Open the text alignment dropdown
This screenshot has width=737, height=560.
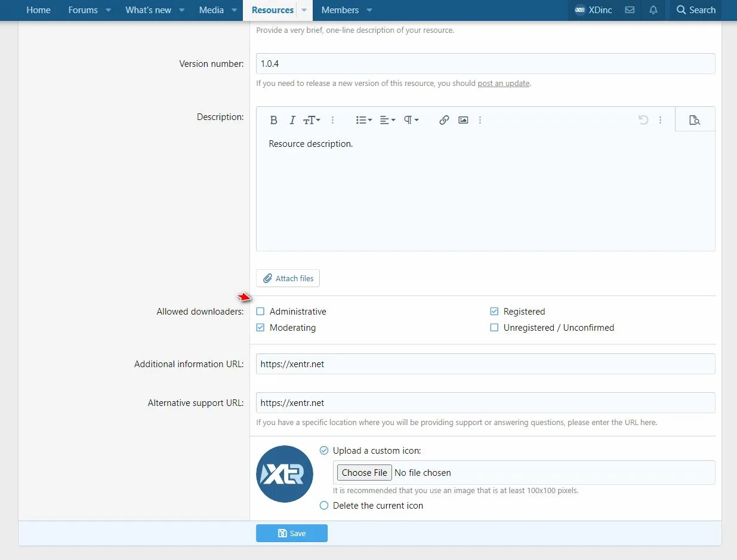click(387, 120)
